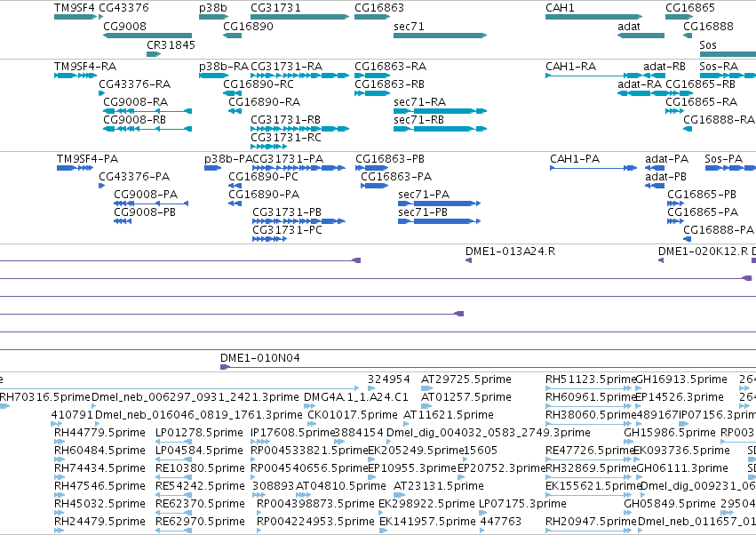Click EST RH60961.5prime

(589, 406)
